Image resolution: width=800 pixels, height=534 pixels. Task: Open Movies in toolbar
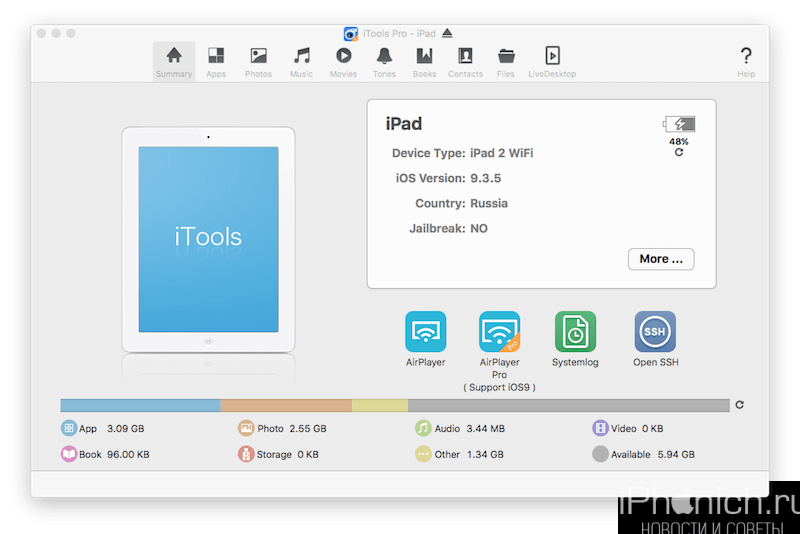[x=343, y=62]
